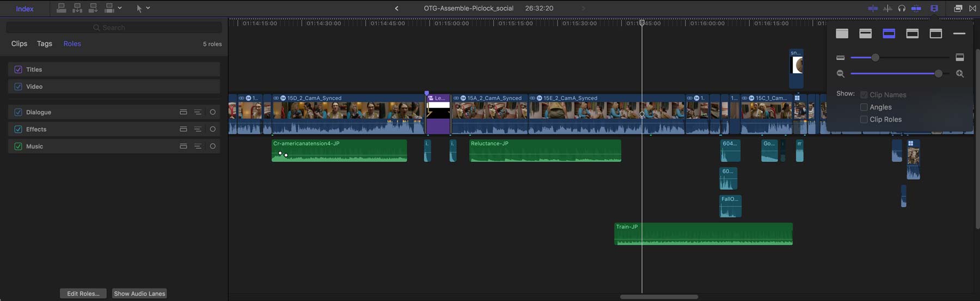Switch to the Roles tab

point(72,44)
